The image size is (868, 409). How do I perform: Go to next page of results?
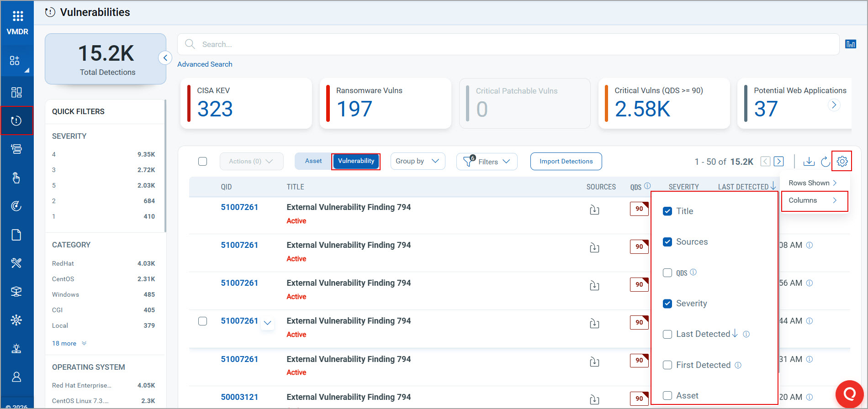coord(779,162)
